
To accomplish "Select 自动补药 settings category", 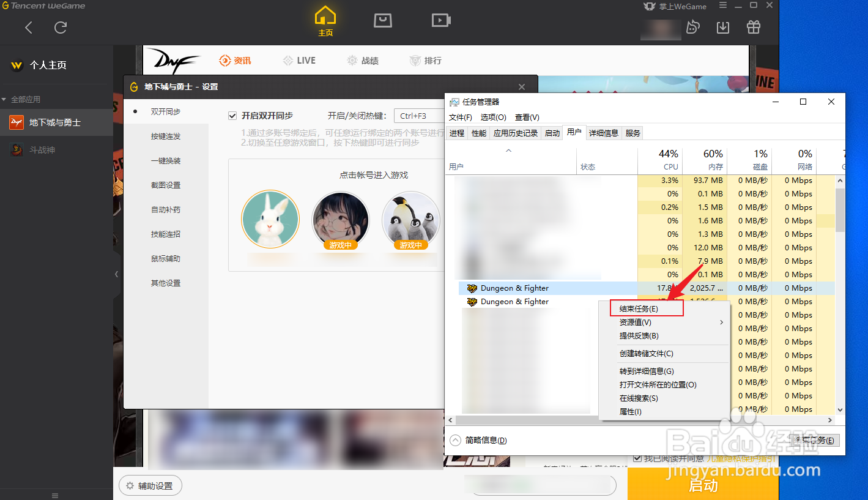I will click(x=166, y=209).
